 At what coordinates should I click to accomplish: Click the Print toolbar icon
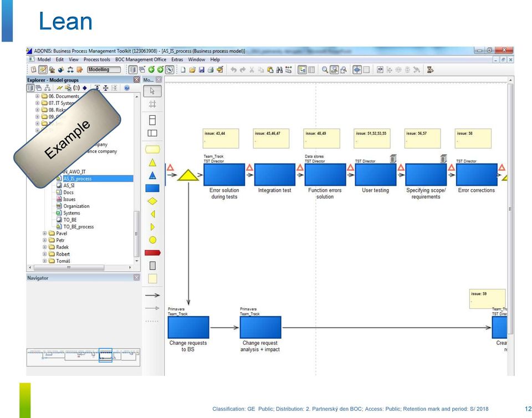pos(211,70)
